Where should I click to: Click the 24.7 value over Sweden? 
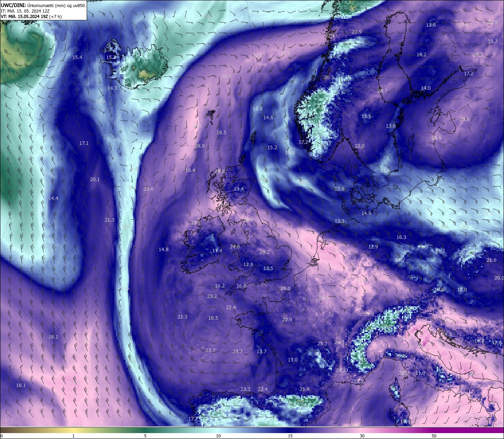click(x=382, y=91)
